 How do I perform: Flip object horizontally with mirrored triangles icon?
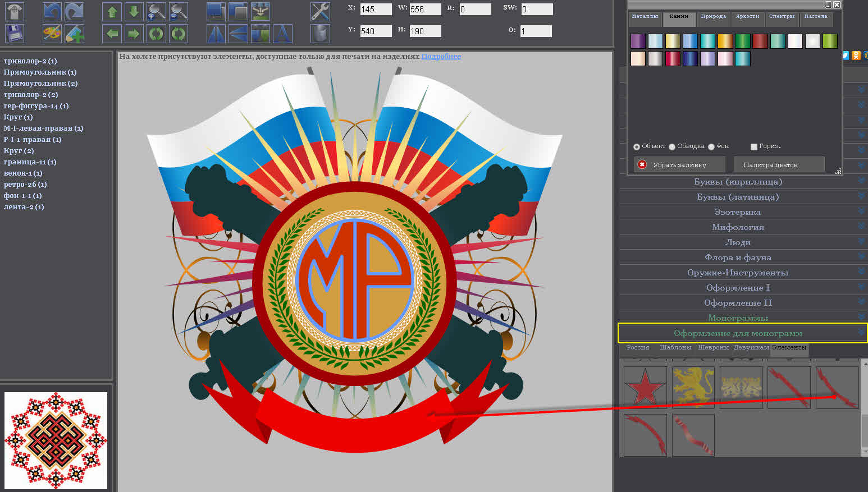(216, 34)
